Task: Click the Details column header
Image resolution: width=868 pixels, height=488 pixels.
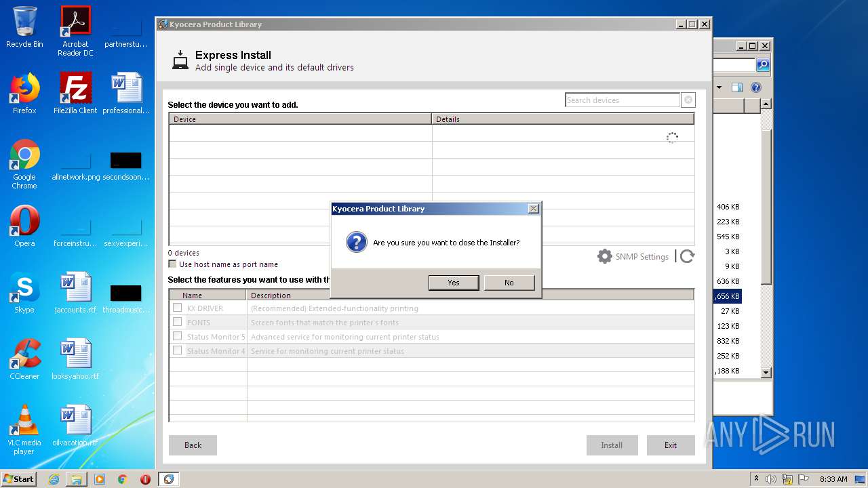Action: tap(563, 119)
